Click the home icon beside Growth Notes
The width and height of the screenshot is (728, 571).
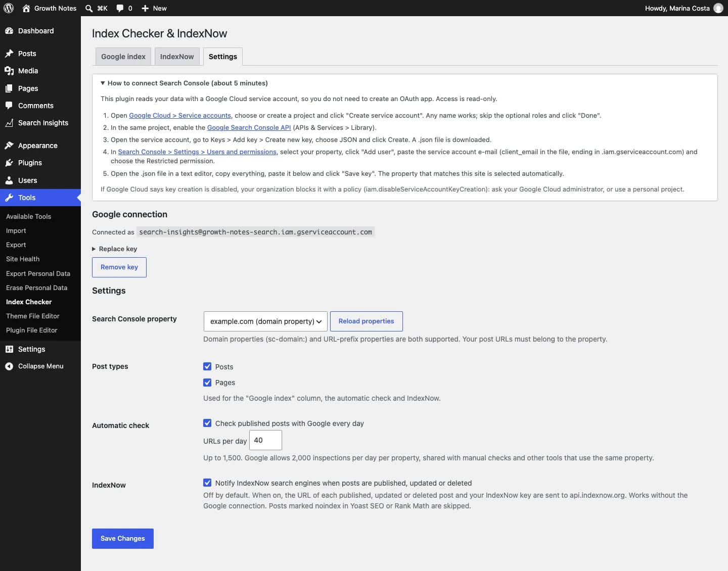click(26, 8)
